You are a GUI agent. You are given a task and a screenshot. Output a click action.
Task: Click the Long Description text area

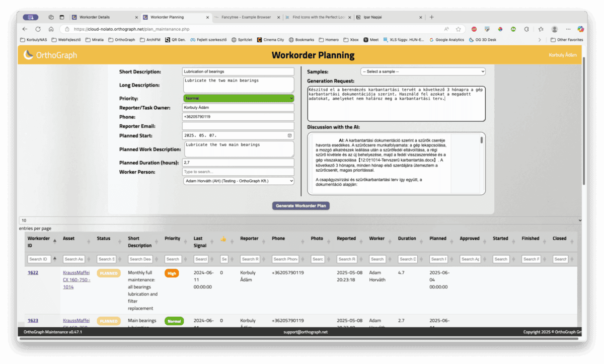pyautogui.click(x=238, y=85)
